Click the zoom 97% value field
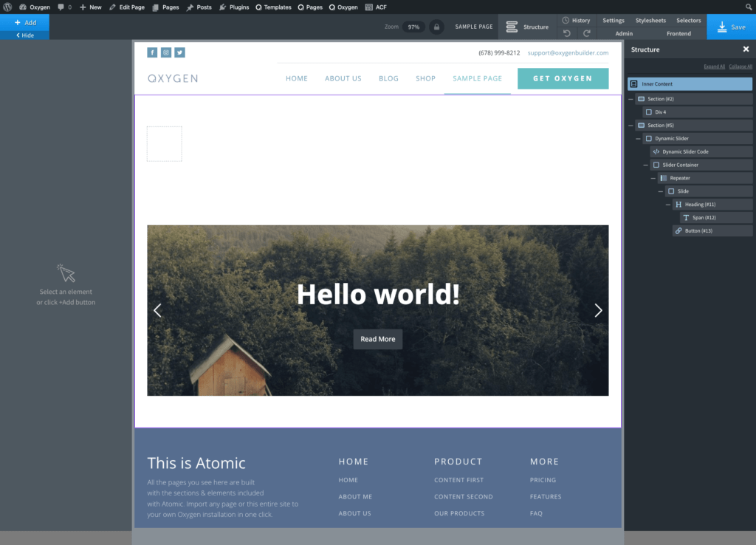The image size is (756, 545). pyautogui.click(x=413, y=27)
